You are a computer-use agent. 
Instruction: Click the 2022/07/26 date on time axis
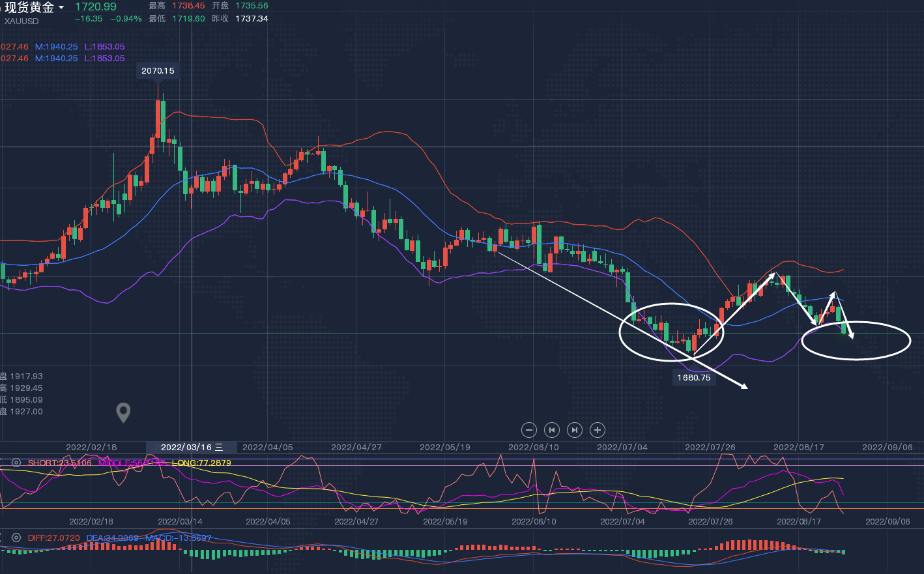pos(710,447)
